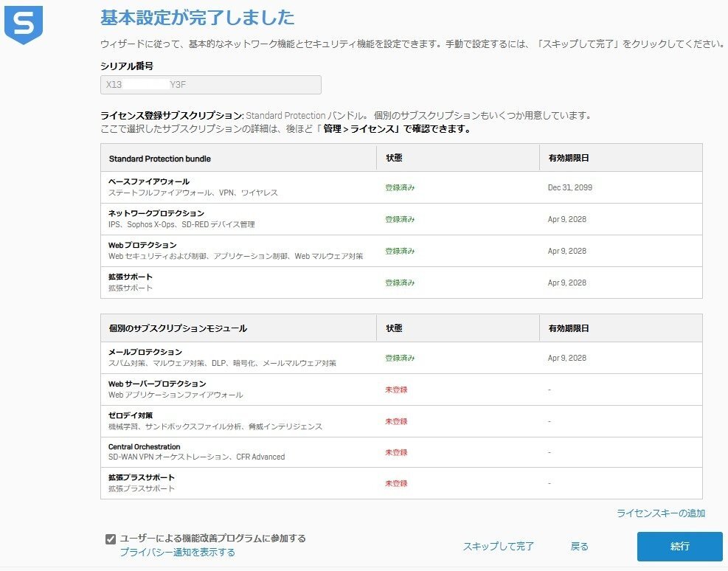Select Web プロテクション row title

[x=142, y=245]
